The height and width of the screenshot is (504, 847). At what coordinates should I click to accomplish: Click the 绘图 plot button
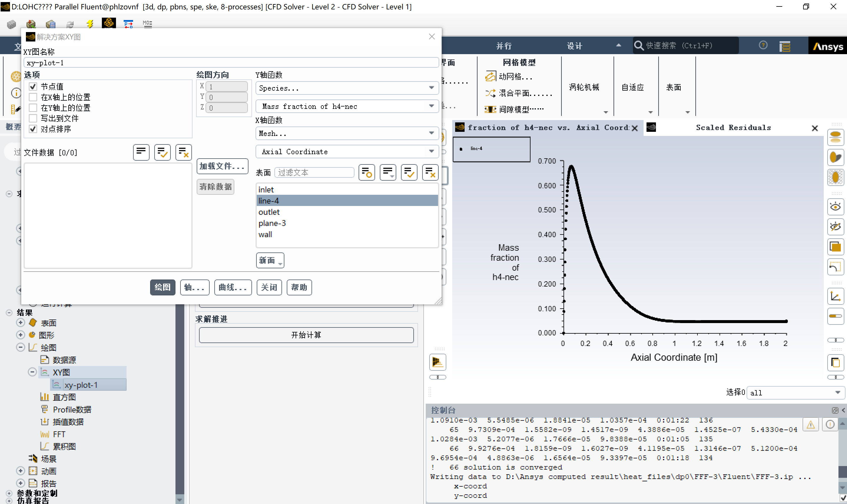pos(163,287)
